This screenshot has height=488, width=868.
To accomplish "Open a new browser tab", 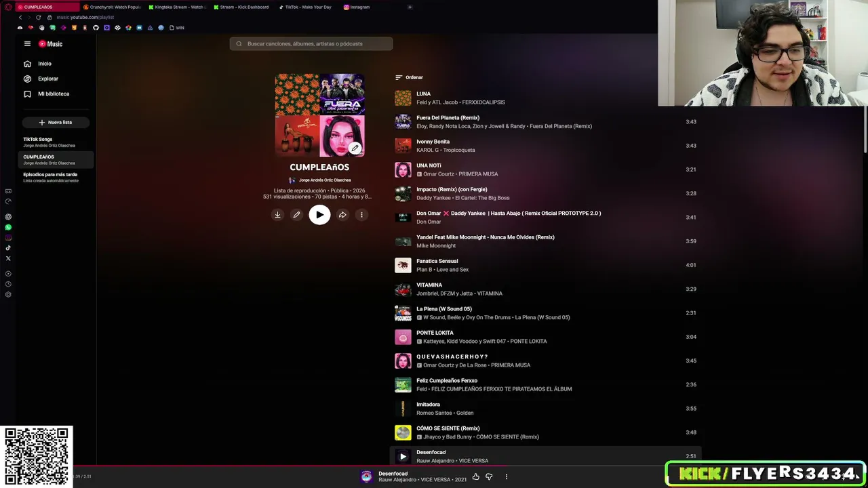I will pyautogui.click(x=410, y=7).
